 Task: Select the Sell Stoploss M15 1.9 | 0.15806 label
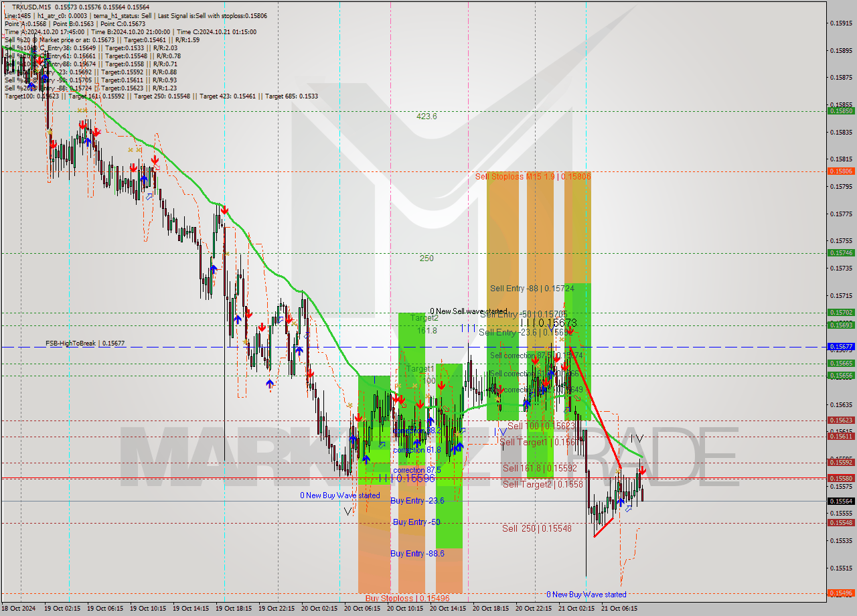pos(533,177)
